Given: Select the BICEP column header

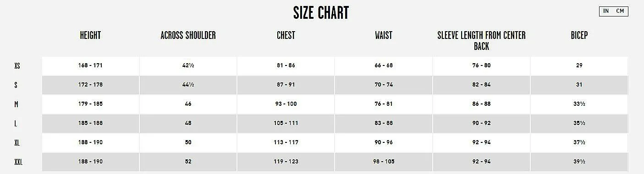Looking at the screenshot, I should (x=579, y=35).
